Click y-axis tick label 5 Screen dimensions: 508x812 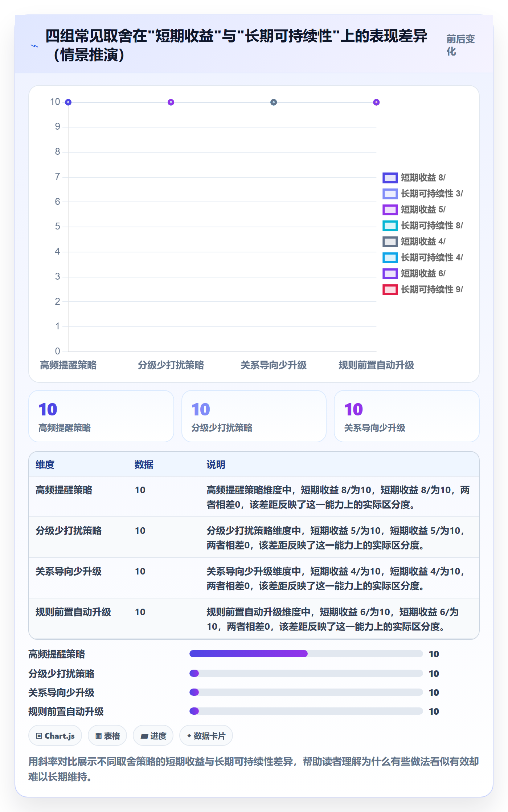57,226
